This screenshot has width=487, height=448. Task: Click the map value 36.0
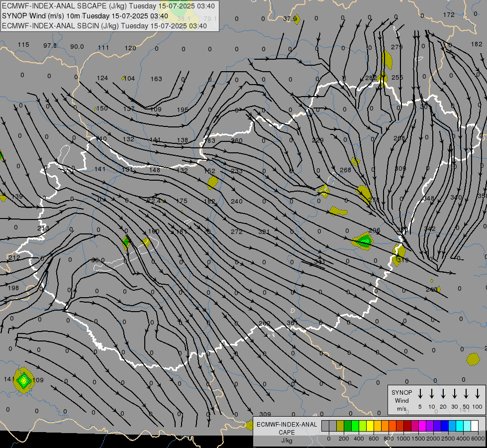click(x=98, y=260)
